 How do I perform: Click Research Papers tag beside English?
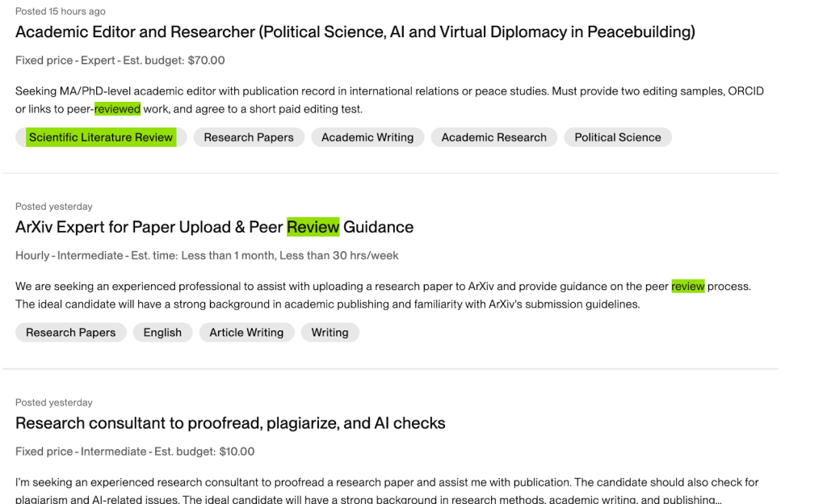[70, 332]
